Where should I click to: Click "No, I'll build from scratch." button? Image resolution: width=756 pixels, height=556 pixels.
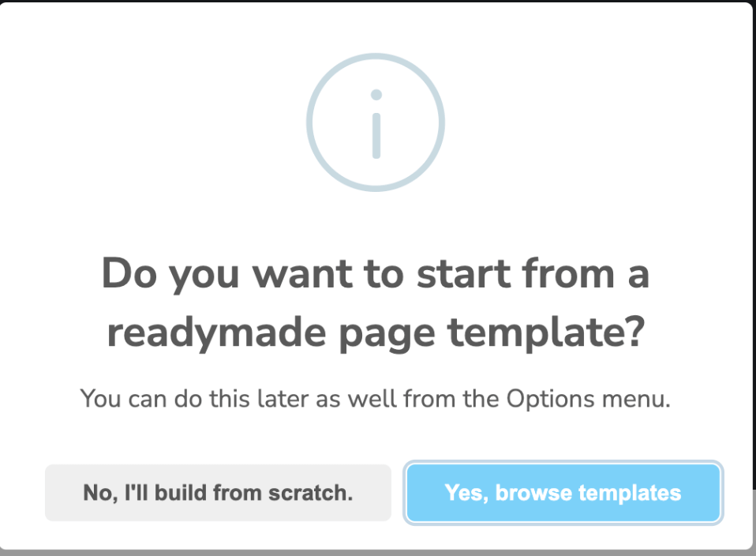click(218, 494)
